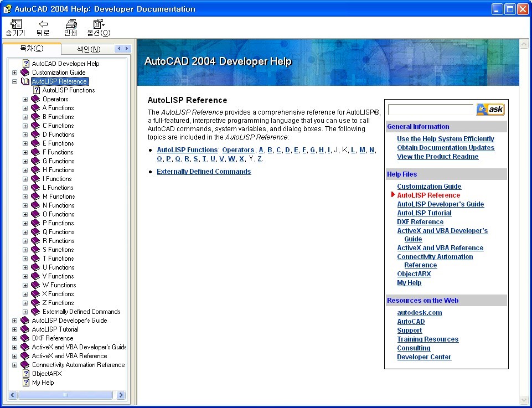This screenshot has width=532, height=408.
Task: Expand the T Functions node
Action: [25, 259]
